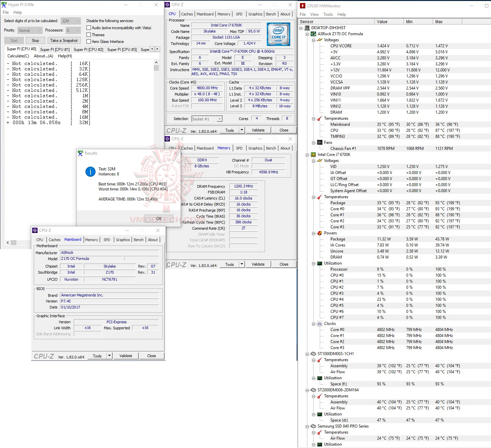This screenshot has width=491, height=448.
Task: Open the Help menu in Hyper PI
Action: 17,12
